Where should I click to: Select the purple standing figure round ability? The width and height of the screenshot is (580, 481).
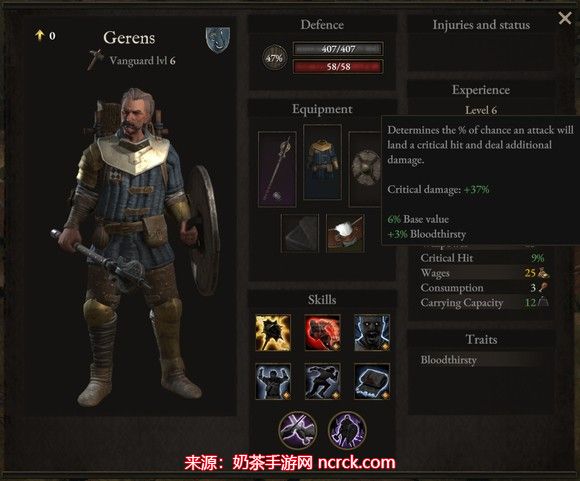(x=347, y=430)
